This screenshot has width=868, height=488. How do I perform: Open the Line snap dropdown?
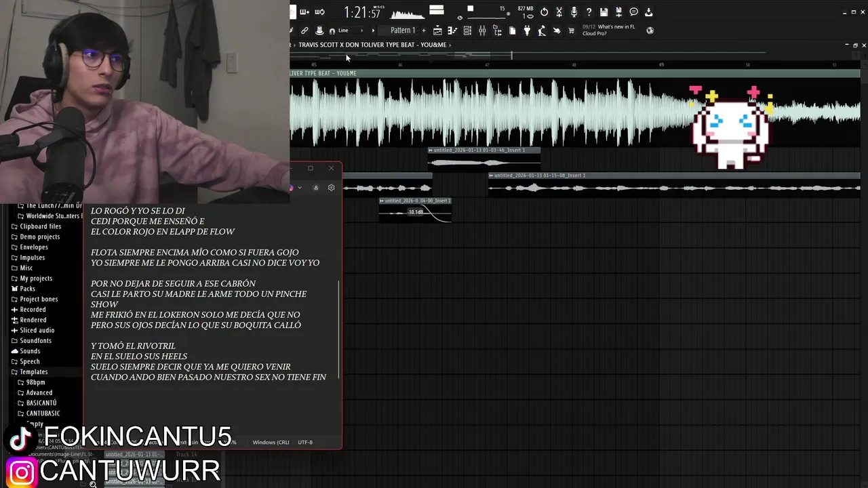351,30
